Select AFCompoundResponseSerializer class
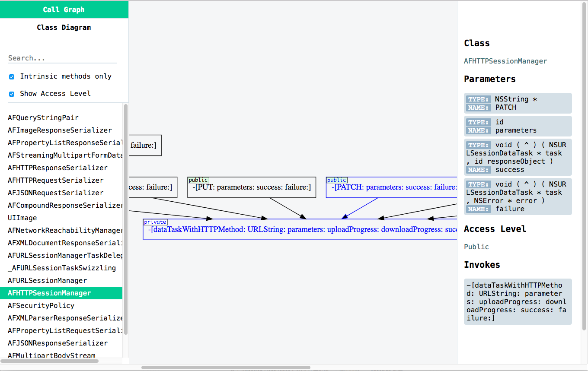This screenshot has width=588, height=371. pyautogui.click(x=61, y=205)
